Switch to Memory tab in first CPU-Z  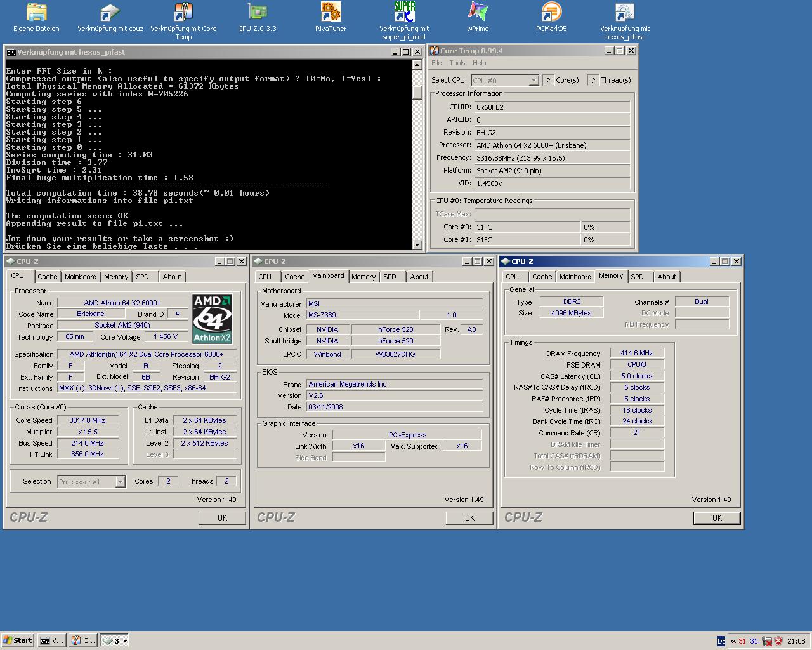[116, 277]
